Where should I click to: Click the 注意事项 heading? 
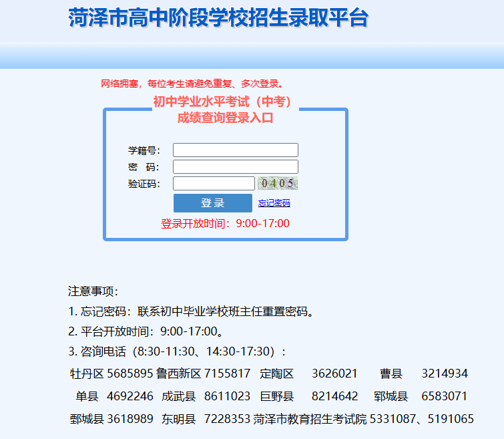click(x=93, y=291)
